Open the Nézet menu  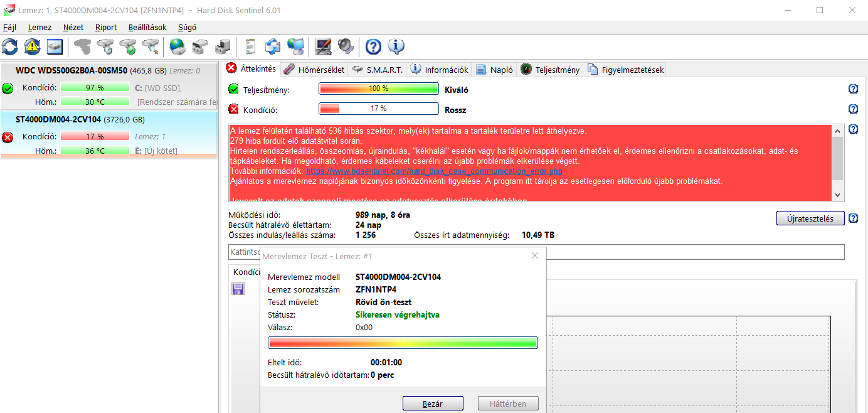[x=73, y=27]
